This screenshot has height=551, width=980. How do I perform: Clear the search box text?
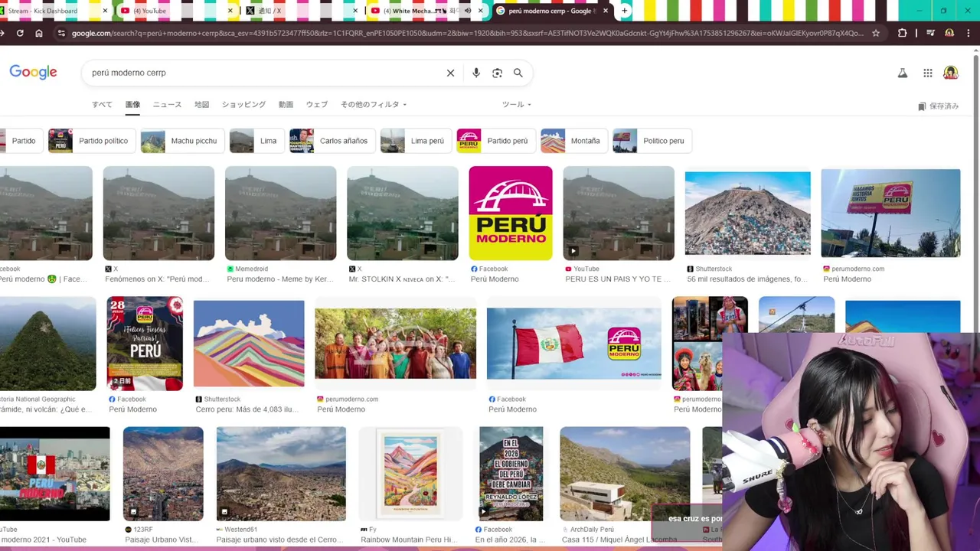(450, 73)
